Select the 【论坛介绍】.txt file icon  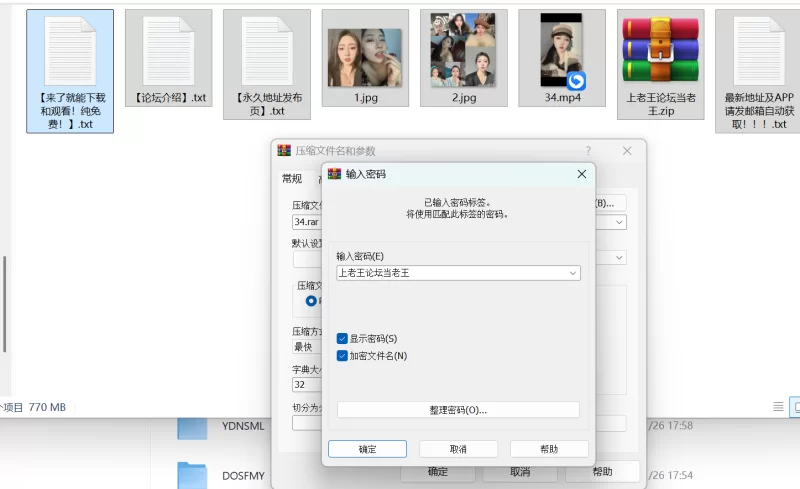coord(168,50)
